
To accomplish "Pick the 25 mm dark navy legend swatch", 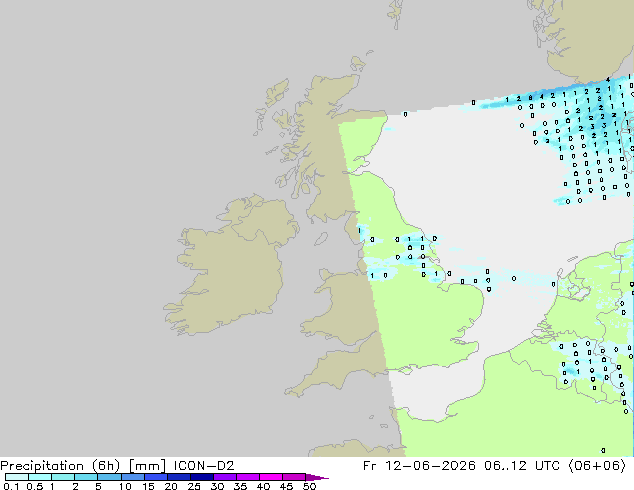I will point(202,477).
